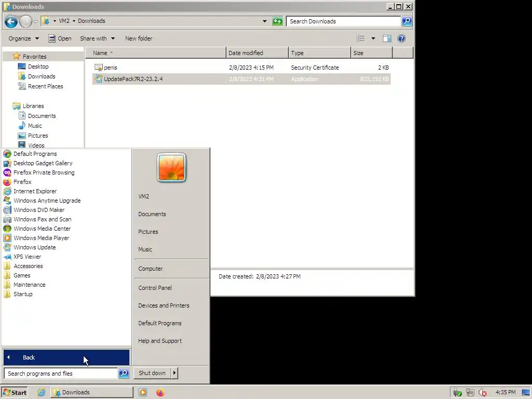Click inside Search Downloads field
Viewport: 532px width, 399px height.
(343, 21)
